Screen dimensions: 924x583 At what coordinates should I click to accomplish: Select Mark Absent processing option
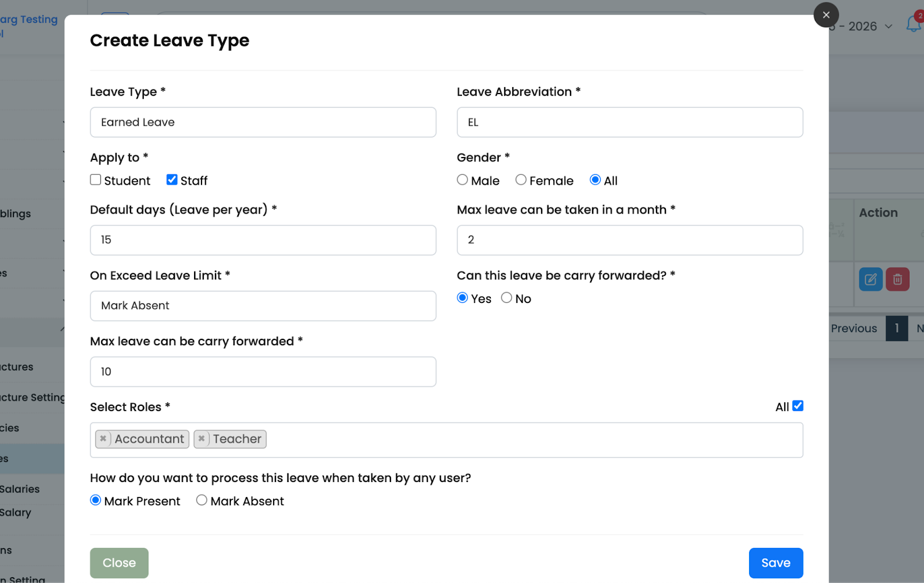[202, 500]
